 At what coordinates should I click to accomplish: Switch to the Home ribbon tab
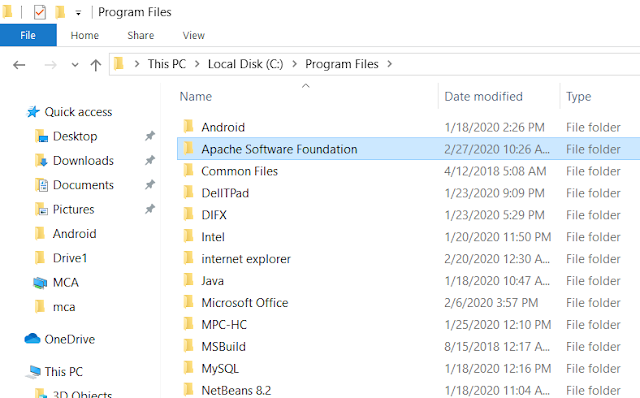(84, 36)
